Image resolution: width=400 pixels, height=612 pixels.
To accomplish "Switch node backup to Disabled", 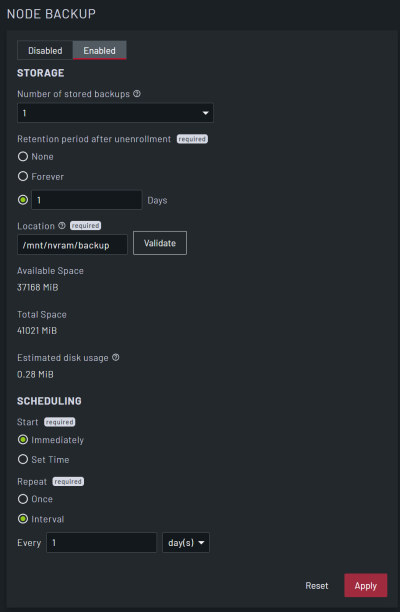I will point(45,50).
